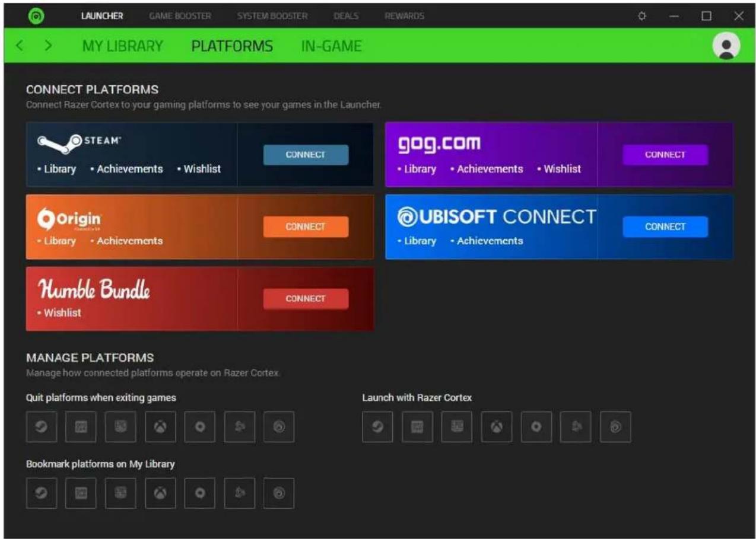Image resolution: width=756 pixels, height=539 pixels.
Task: Enable Xbox under Launch with Razer Cortex
Action: (x=497, y=427)
